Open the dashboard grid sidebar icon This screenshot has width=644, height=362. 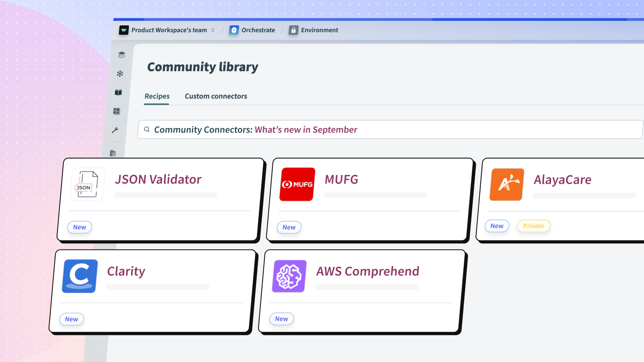(117, 111)
